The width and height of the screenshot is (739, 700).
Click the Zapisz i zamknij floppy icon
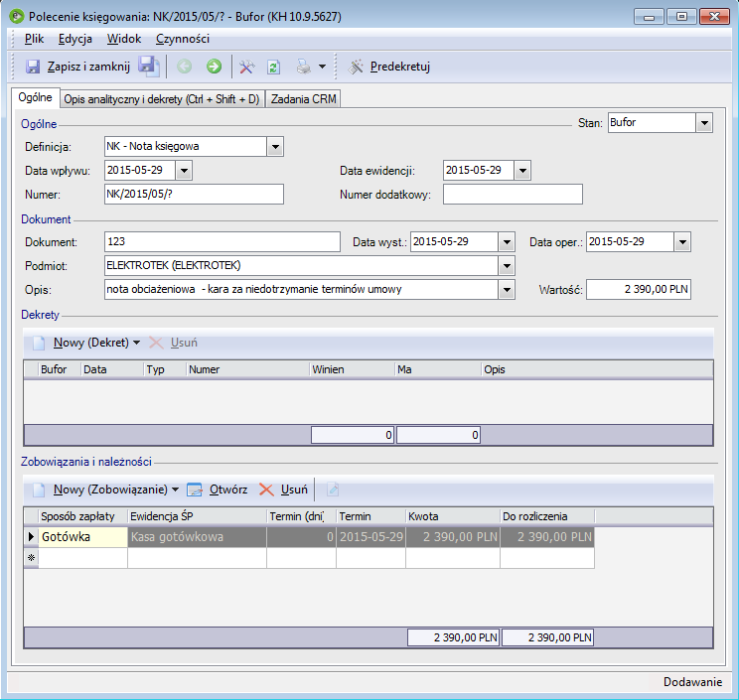[33, 67]
